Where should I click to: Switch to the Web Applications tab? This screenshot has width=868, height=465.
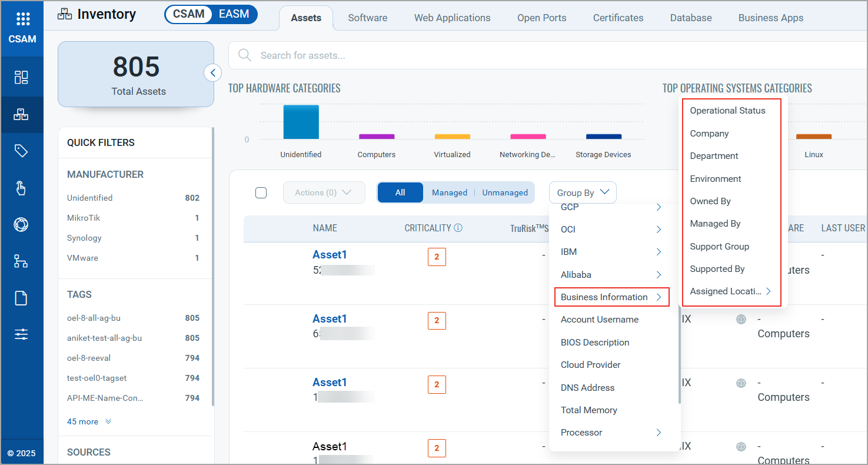tap(452, 18)
